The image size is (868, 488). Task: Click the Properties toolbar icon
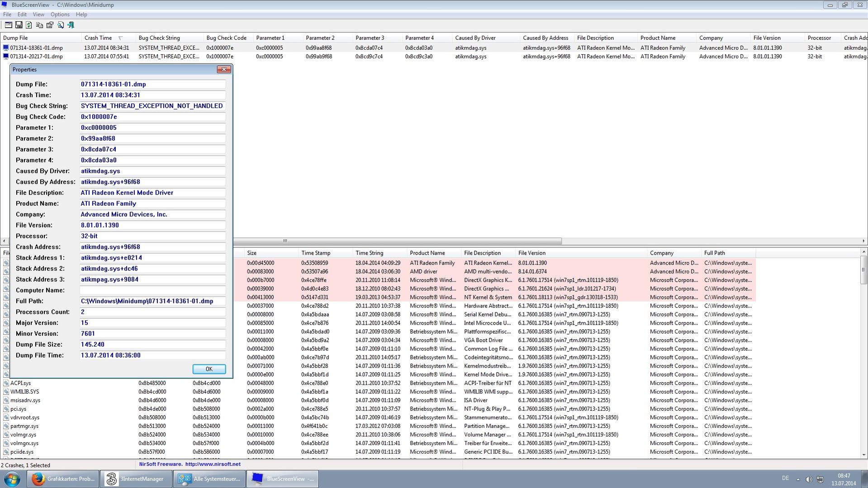(x=50, y=25)
